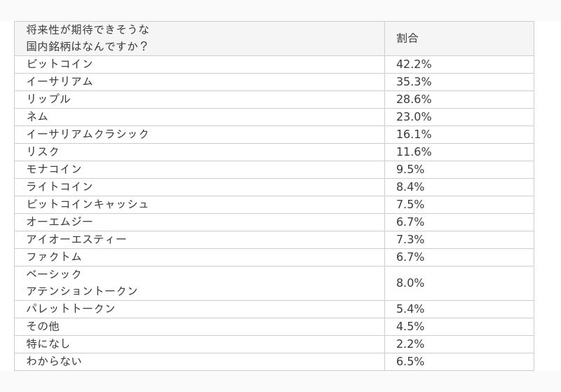Select the パレットトークン row

tap(274, 309)
